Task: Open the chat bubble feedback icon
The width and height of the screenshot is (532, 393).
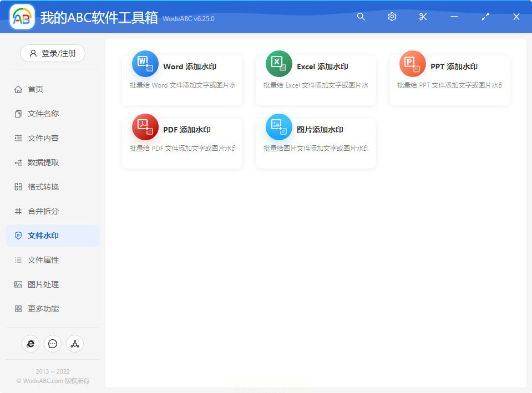Action: click(53, 344)
